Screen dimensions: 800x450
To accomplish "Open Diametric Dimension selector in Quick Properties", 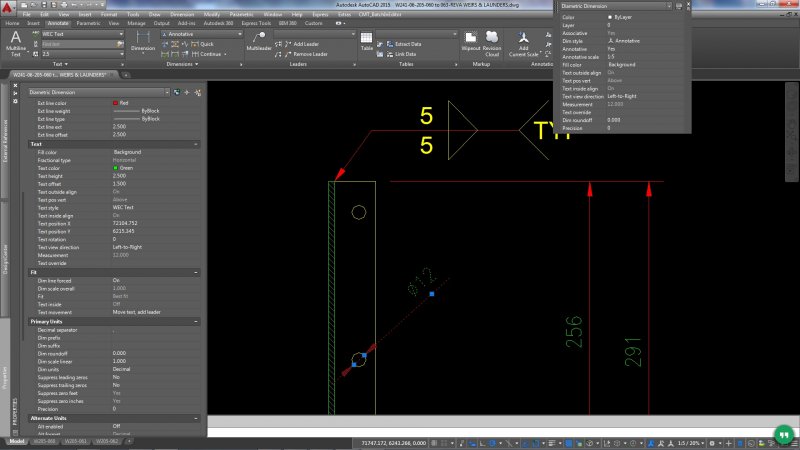I will pos(615,6).
